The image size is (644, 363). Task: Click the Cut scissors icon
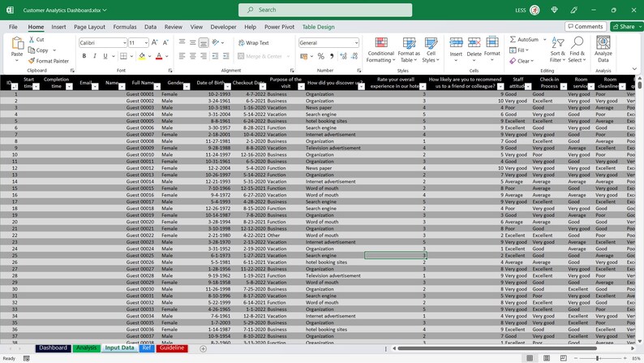coord(32,40)
